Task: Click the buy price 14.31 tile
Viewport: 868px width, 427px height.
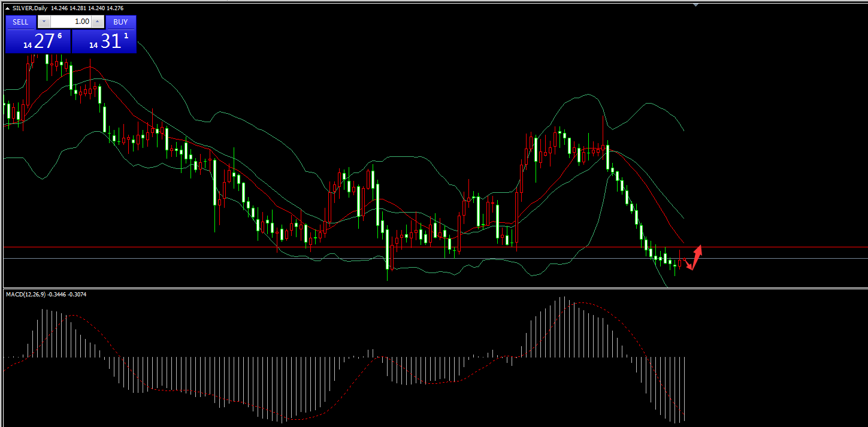Action: click(104, 41)
